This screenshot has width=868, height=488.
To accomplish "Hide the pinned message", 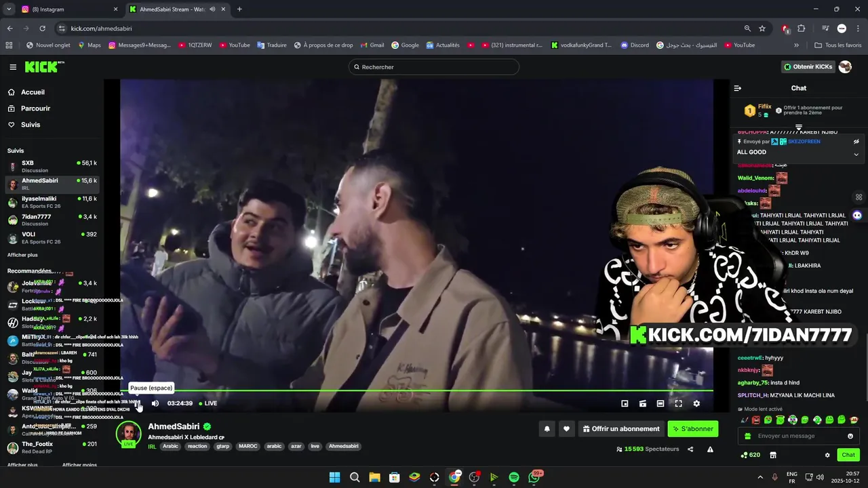I will pos(856,142).
